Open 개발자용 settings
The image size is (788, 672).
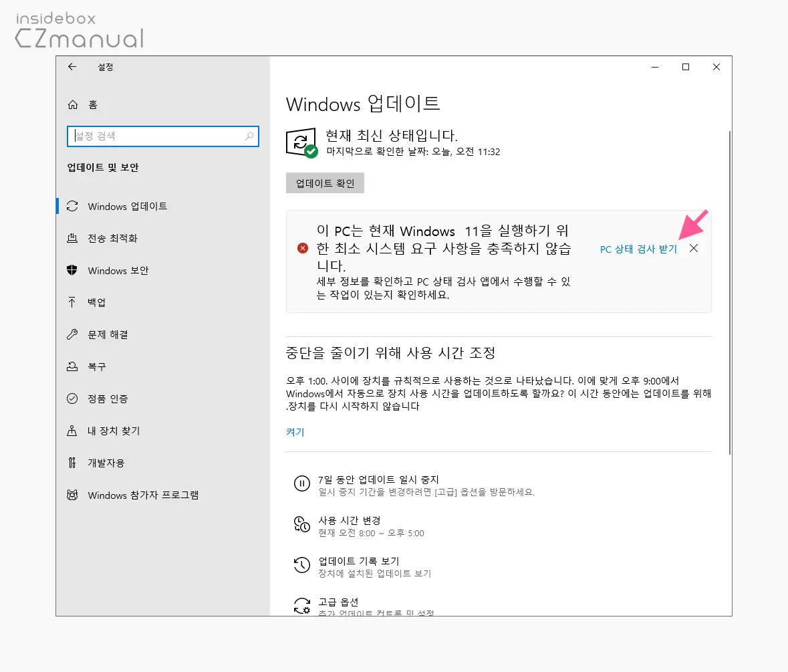click(106, 463)
